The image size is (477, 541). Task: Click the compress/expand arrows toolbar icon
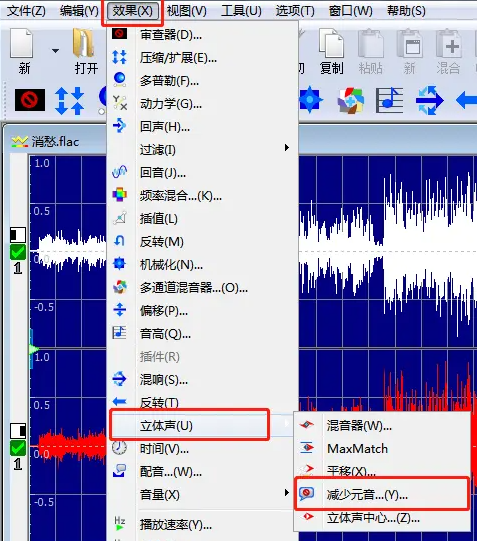(x=69, y=100)
